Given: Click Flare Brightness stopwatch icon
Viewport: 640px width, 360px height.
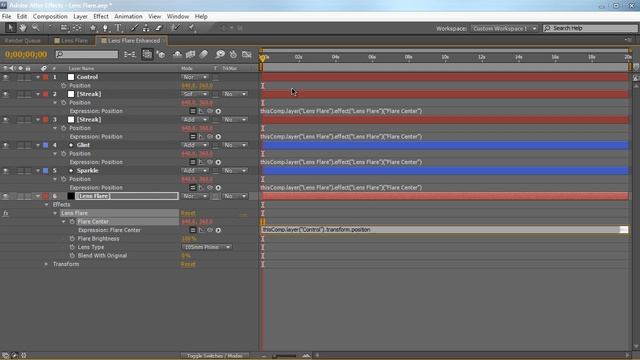Looking at the screenshot, I should 72,239.
